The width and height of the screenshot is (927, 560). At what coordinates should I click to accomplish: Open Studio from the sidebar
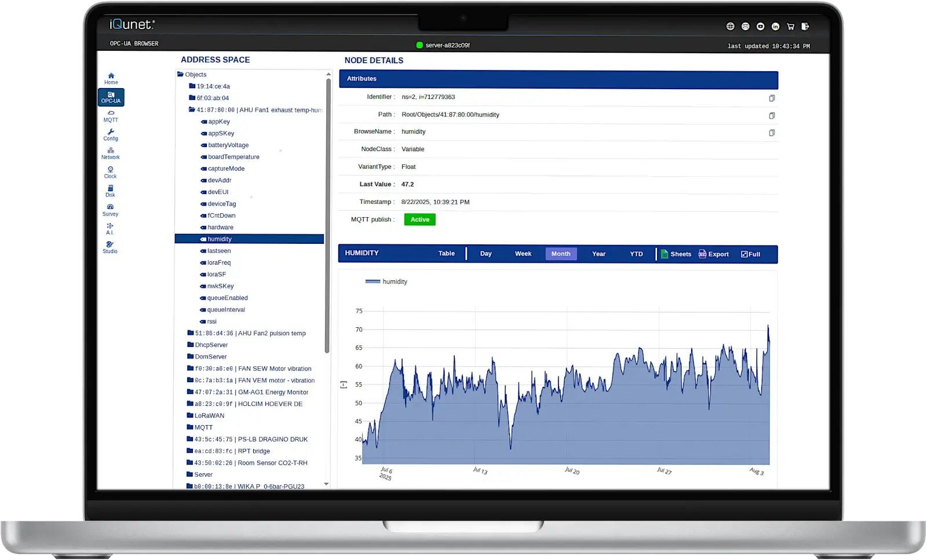pos(110,247)
